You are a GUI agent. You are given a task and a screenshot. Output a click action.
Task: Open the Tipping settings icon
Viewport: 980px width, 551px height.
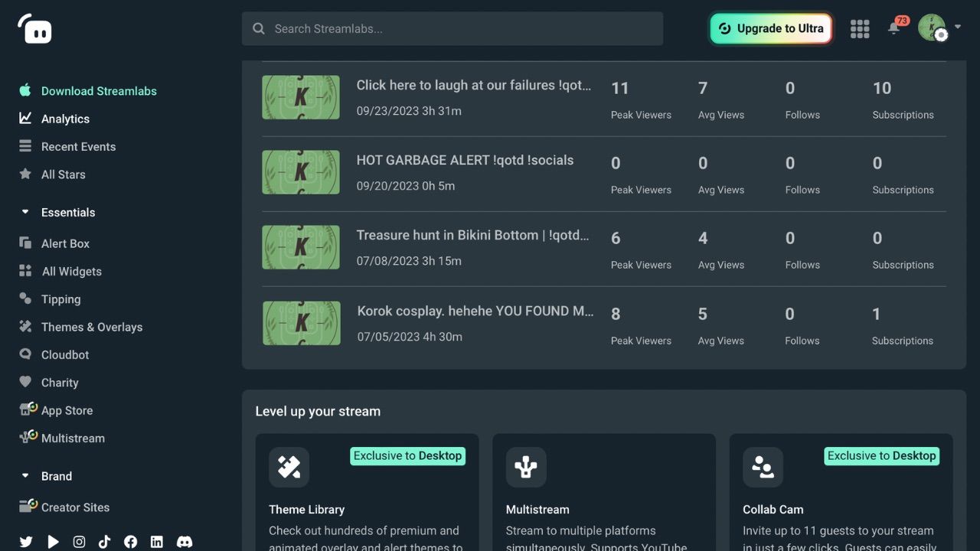[27, 298]
